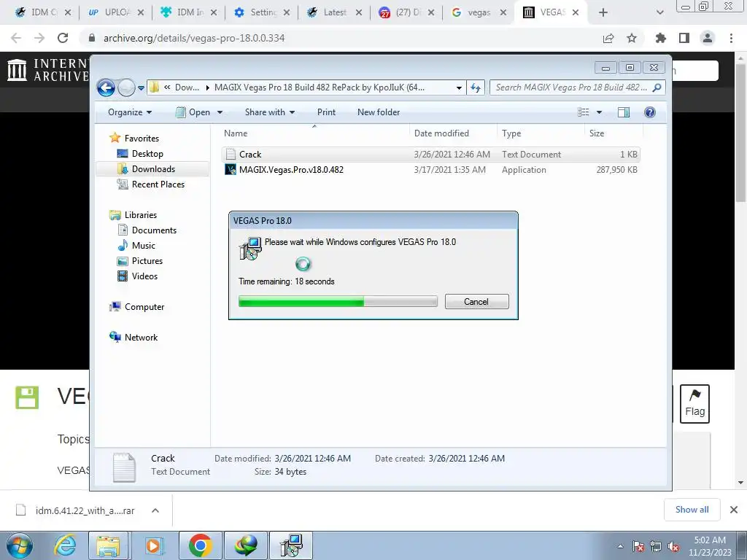Viewport: 747px width, 560px height.
Task: Click the Explorer back arrow button
Action: 106,87
